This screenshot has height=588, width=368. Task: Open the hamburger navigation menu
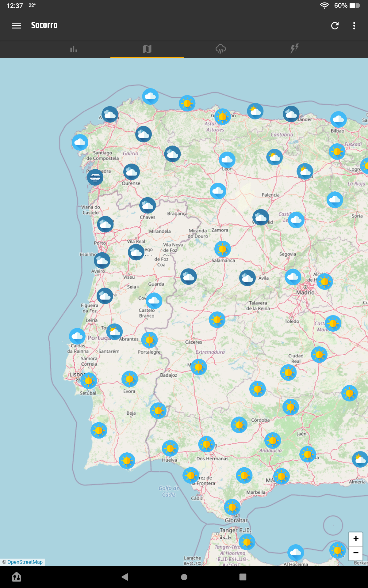tap(17, 26)
